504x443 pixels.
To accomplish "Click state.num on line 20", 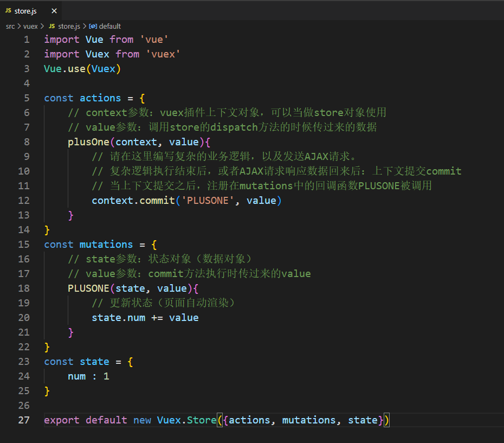I will (118, 318).
